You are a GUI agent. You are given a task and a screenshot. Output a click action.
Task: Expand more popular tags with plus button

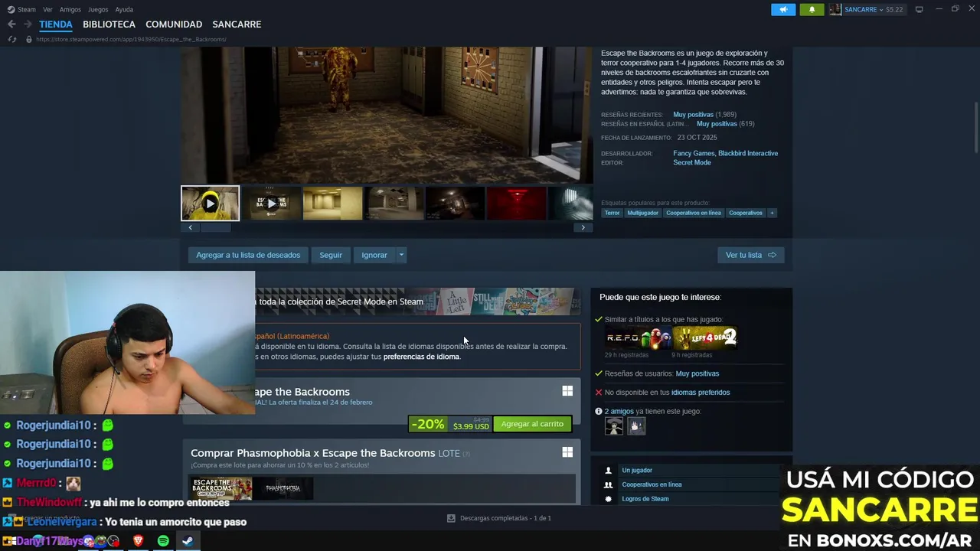point(772,213)
